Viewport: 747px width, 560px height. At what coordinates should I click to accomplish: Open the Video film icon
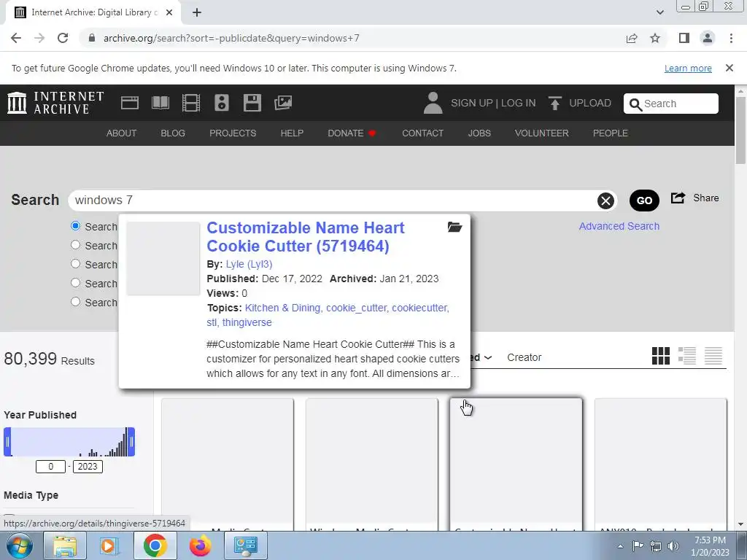[191, 103]
